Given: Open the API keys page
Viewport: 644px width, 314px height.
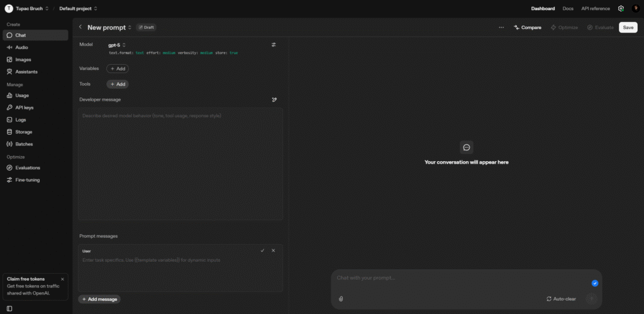Looking at the screenshot, I should 35,108.
